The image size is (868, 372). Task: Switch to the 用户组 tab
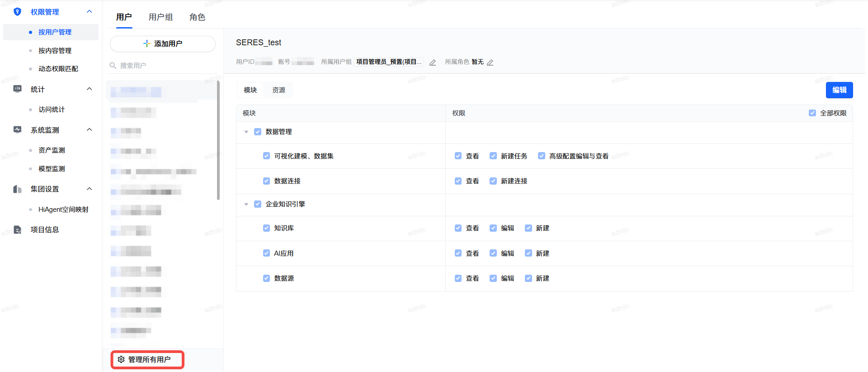[160, 17]
